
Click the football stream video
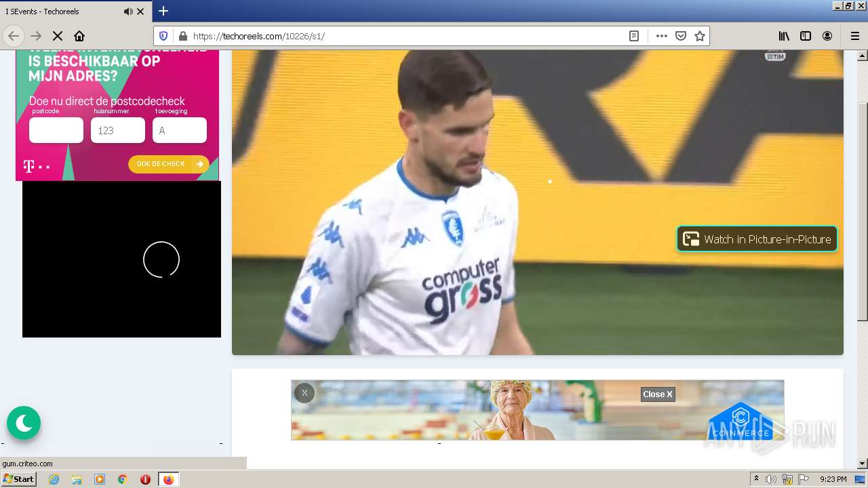pos(537,202)
